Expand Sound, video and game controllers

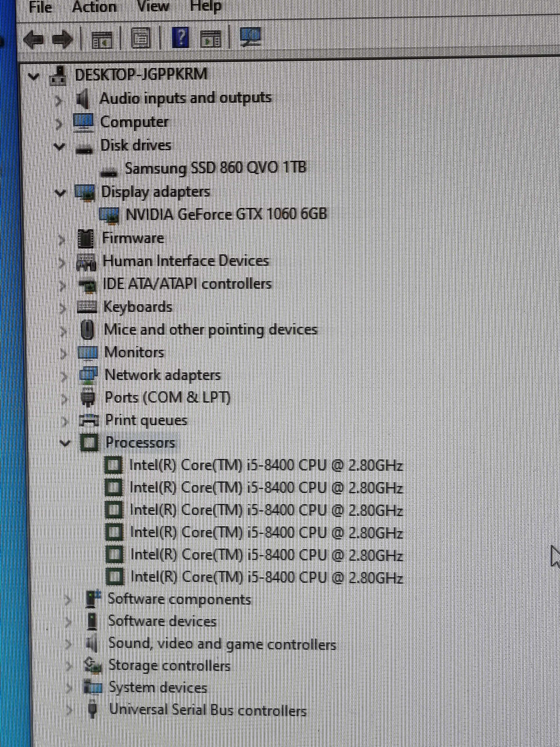pos(69,644)
